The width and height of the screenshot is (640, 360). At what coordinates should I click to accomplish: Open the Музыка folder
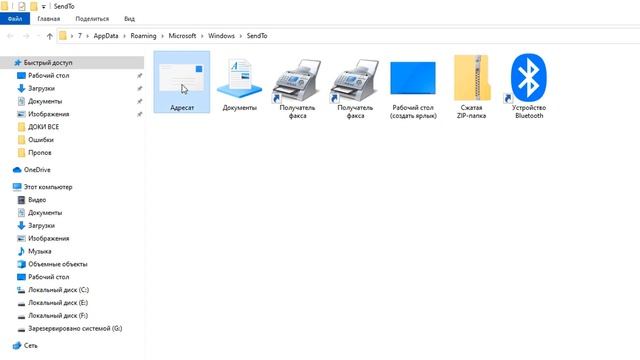pyautogui.click(x=40, y=251)
